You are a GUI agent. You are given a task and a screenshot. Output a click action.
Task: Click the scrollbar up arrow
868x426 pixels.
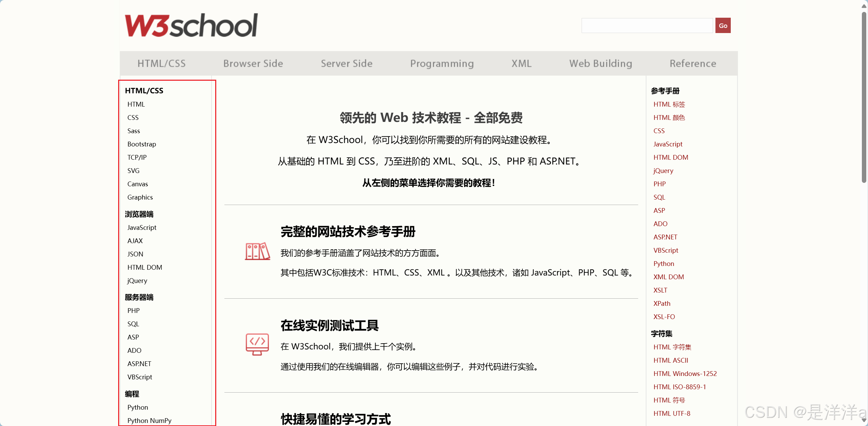864,6
